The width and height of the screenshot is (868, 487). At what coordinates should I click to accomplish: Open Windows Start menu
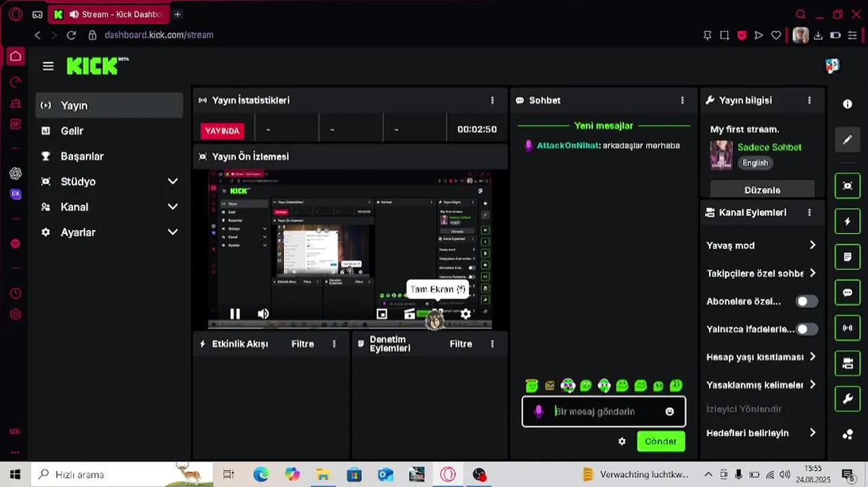15,474
